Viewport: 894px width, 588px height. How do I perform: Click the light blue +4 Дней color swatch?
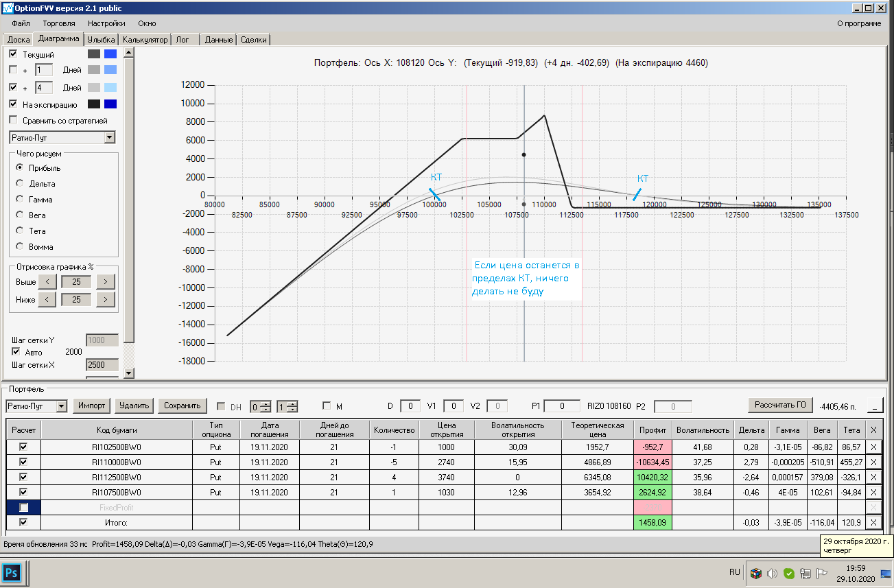110,87
